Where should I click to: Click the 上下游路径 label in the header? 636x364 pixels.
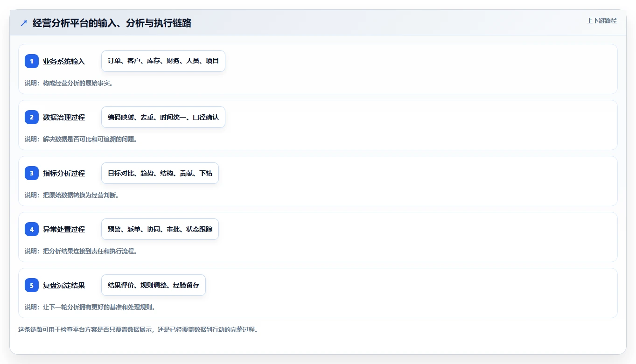pos(601,21)
